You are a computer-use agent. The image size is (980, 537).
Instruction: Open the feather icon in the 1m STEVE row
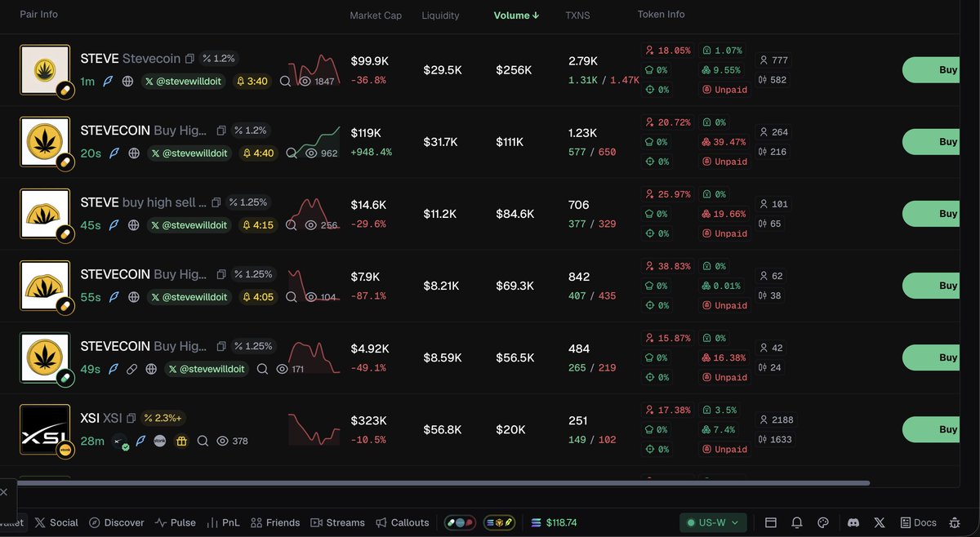(109, 82)
